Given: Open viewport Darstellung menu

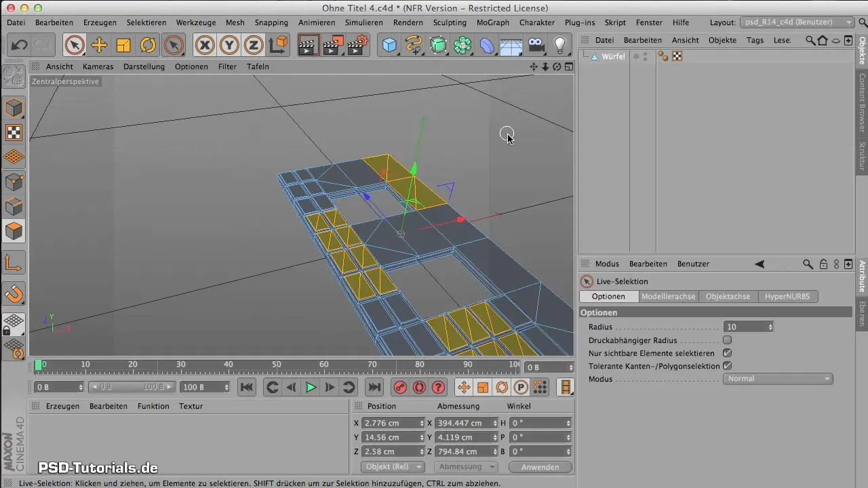Looking at the screenshot, I should pos(144,66).
